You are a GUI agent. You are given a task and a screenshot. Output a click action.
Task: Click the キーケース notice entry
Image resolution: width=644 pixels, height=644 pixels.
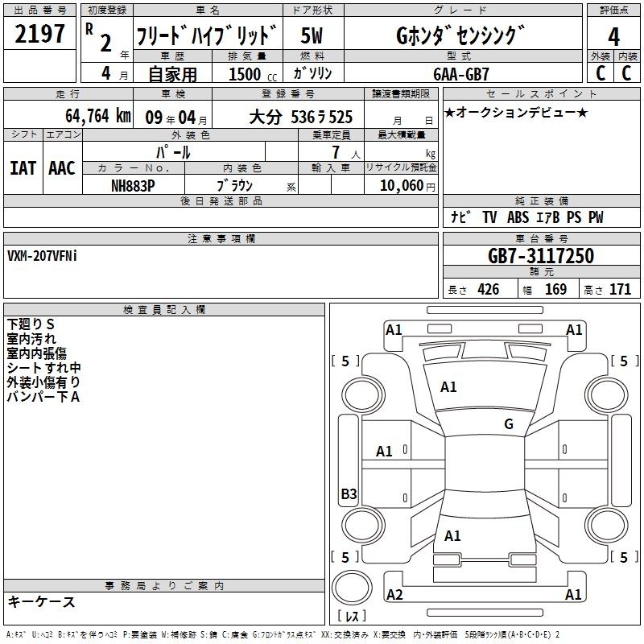(x=41, y=601)
